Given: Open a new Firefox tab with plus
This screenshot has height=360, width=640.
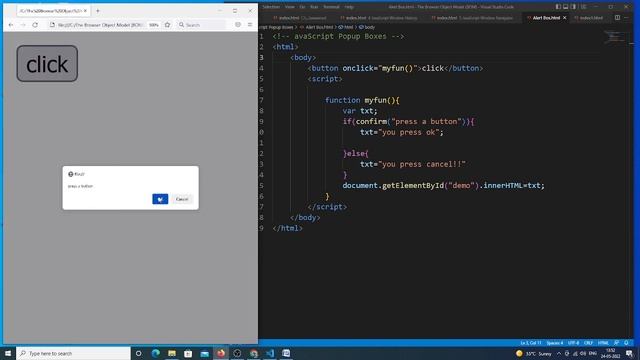Looking at the screenshot, I should pyautogui.click(x=98, y=11).
